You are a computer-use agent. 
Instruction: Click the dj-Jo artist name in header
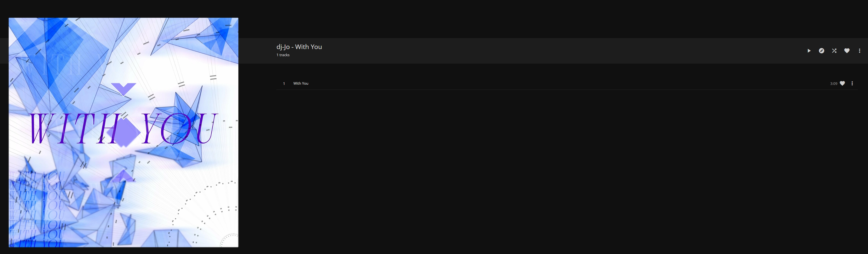click(x=283, y=47)
